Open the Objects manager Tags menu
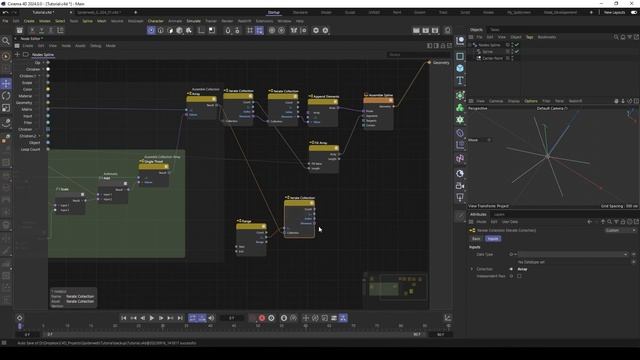The width and height of the screenshot is (640, 360). point(529,37)
